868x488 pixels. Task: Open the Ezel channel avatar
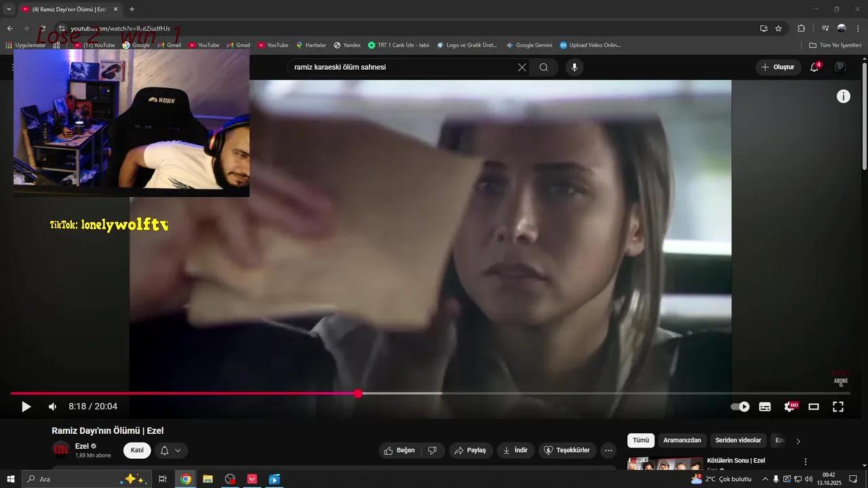[x=61, y=450]
